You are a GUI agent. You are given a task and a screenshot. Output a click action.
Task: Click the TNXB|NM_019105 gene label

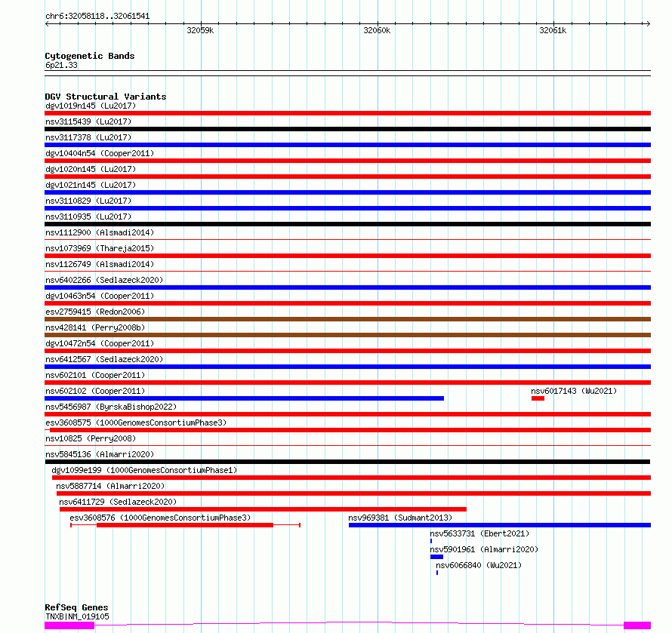(77, 616)
